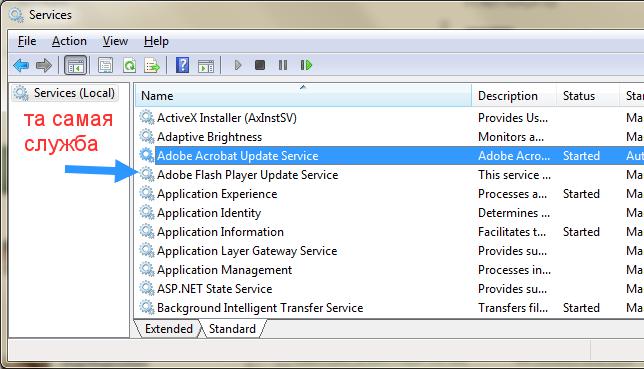Select Application Layer Gateway Service
The height and width of the screenshot is (369, 644).
[247, 251]
